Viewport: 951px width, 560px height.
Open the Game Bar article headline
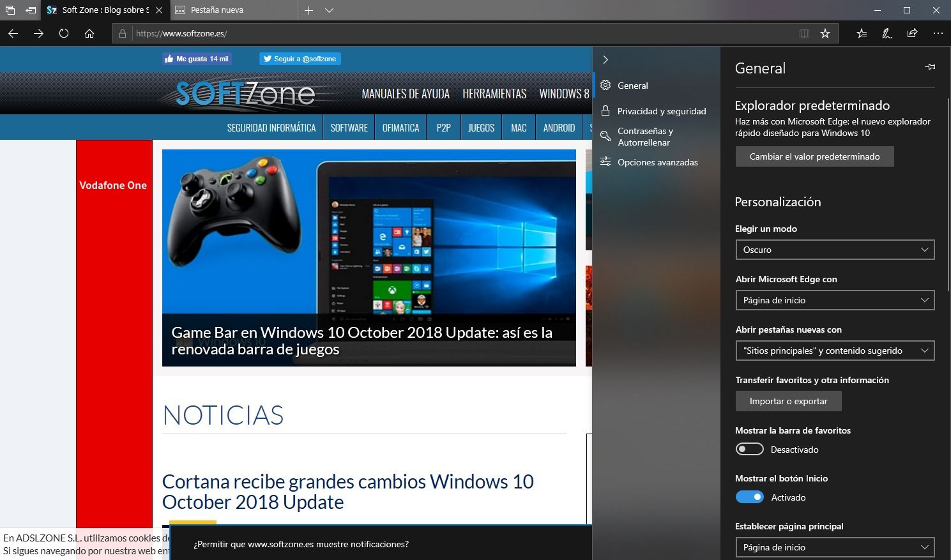[x=362, y=341]
